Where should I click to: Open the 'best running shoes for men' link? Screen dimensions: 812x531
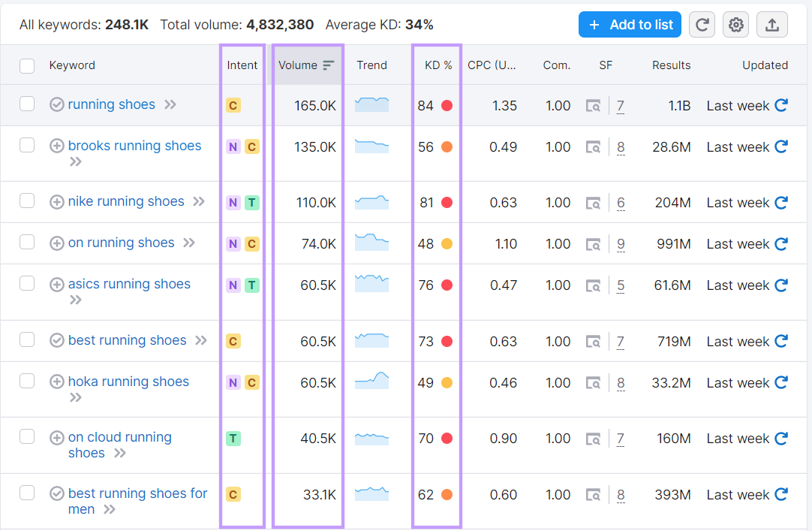(138, 501)
